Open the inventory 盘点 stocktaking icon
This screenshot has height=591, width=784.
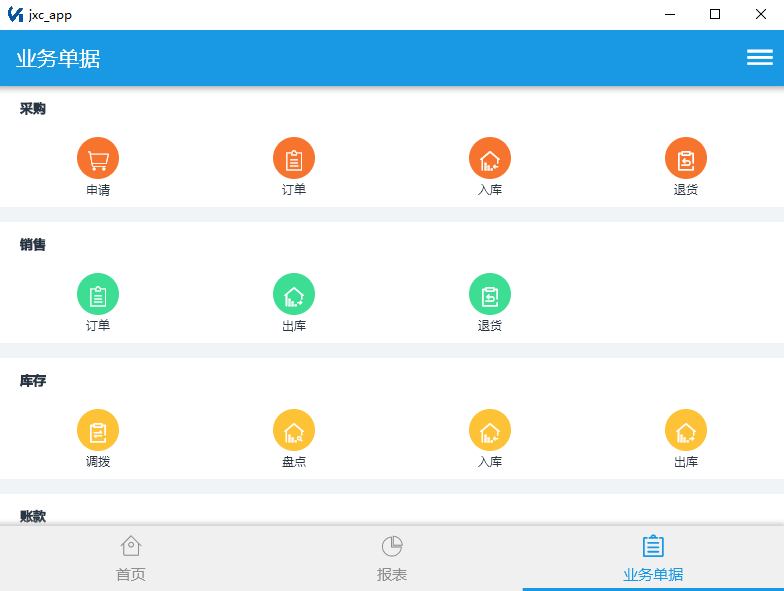coord(294,430)
